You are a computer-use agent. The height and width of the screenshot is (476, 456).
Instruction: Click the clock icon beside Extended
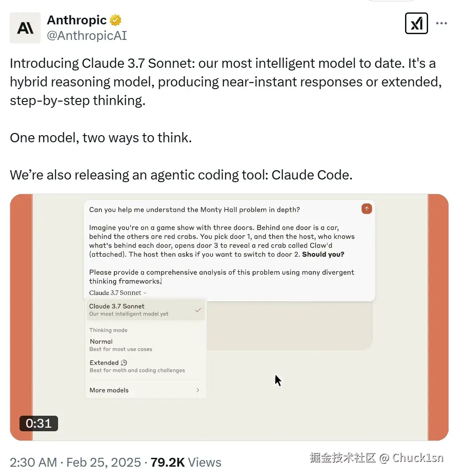coord(124,363)
